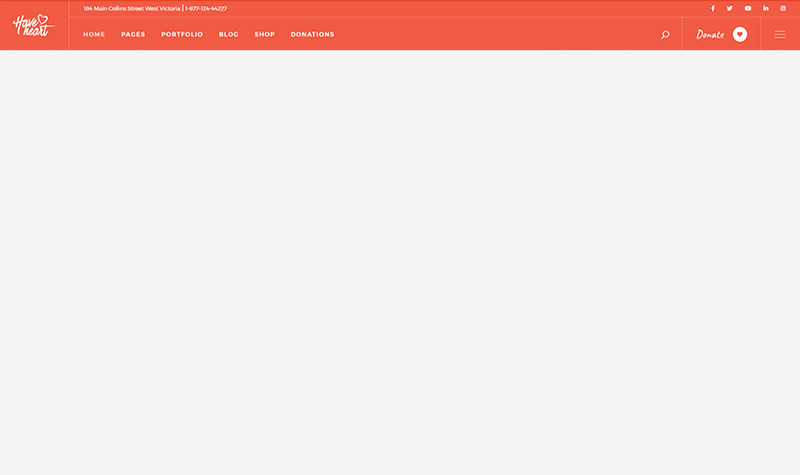Open the LinkedIn social icon

pyautogui.click(x=766, y=8)
